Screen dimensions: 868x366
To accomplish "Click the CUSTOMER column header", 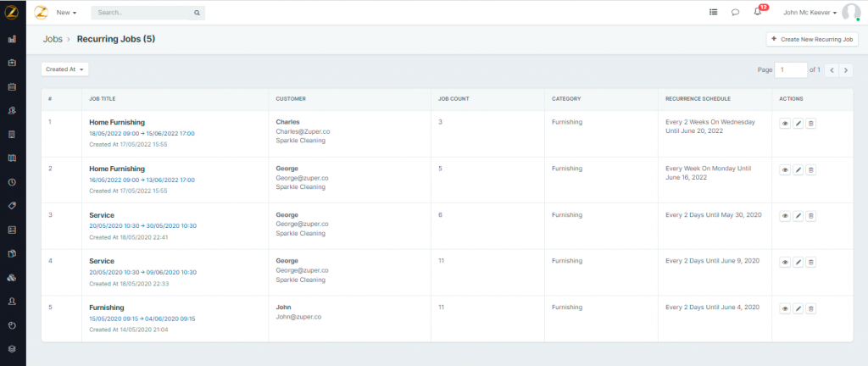I will click(x=291, y=99).
